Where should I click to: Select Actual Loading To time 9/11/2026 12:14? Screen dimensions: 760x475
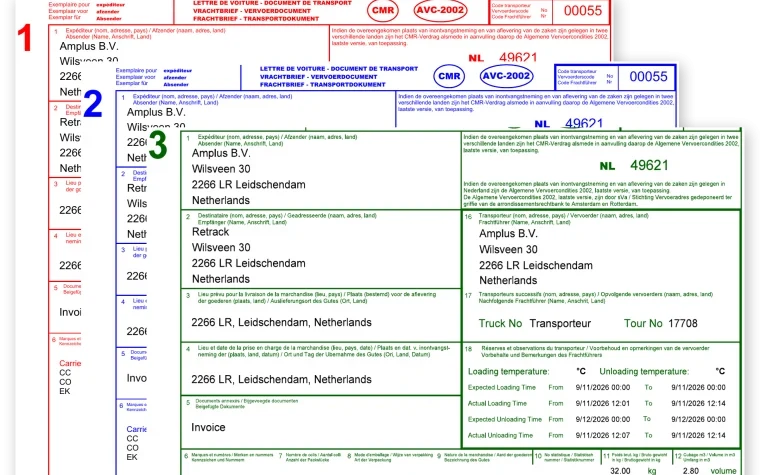coord(698,404)
